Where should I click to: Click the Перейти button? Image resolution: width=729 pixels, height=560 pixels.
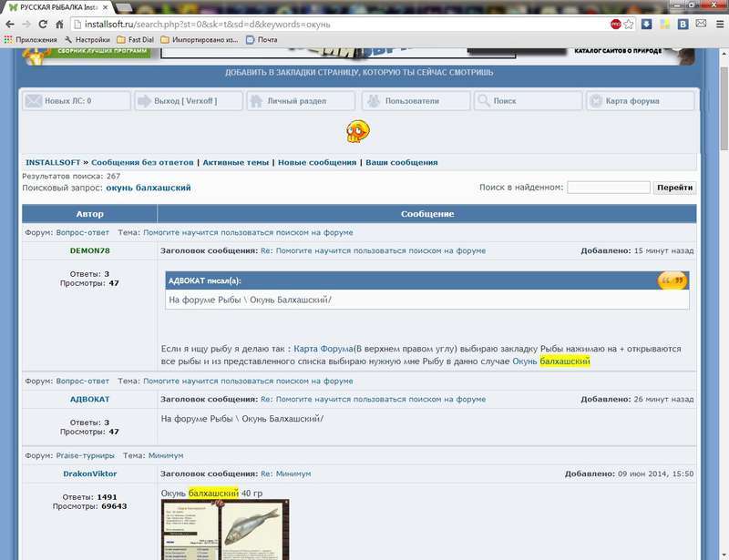point(674,188)
